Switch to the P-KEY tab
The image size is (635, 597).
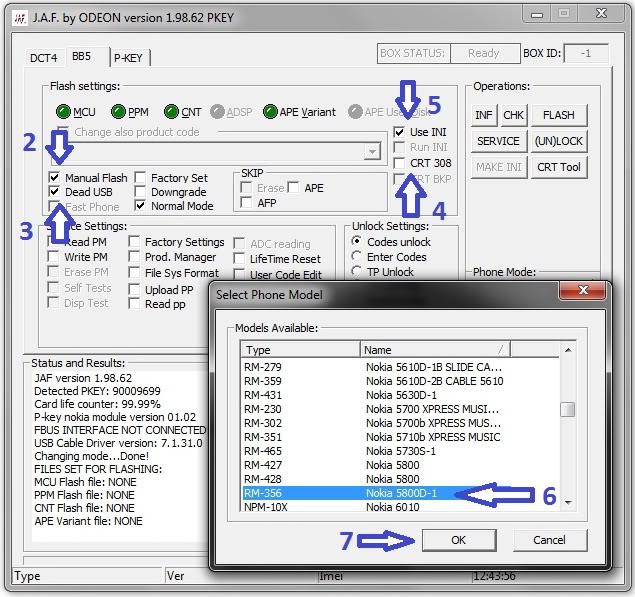click(128, 58)
